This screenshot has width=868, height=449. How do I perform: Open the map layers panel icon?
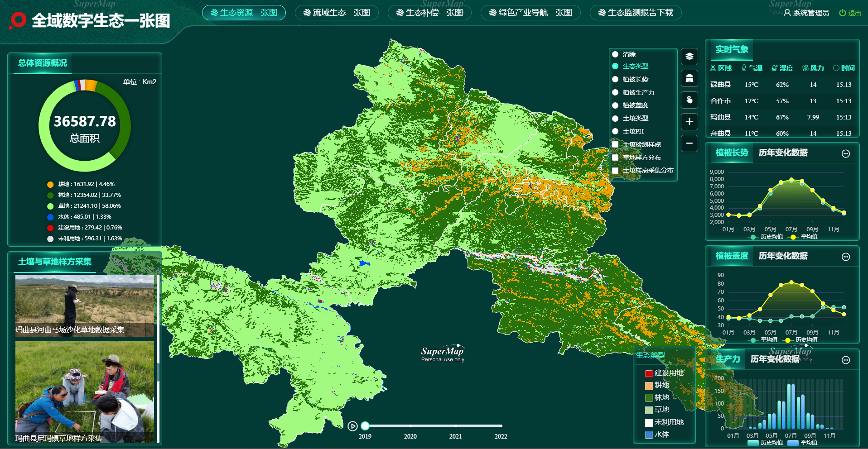pyautogui.click(x=689, y=57)
